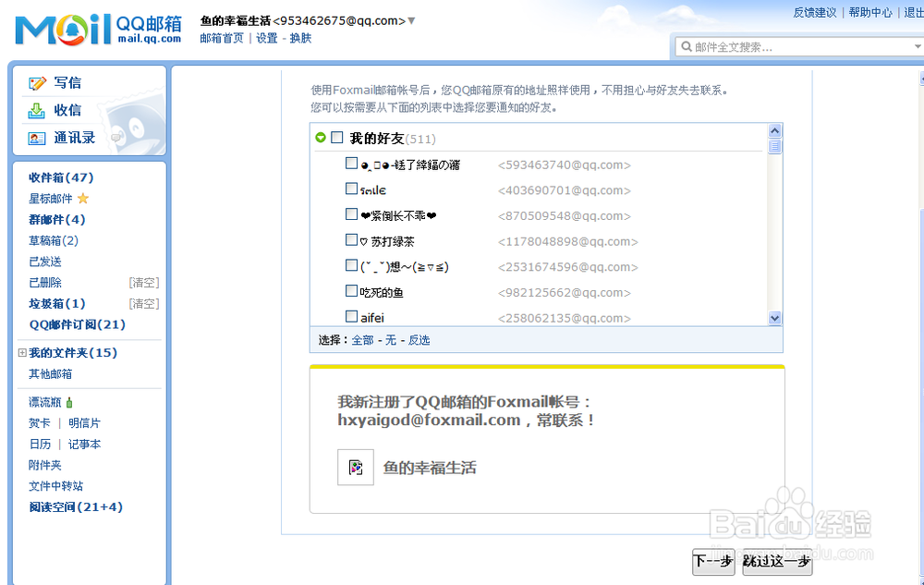Image resolution: width=924 pixels, height=585 pixels.
Task: Click the address book card icon
Action: [37, 139]
